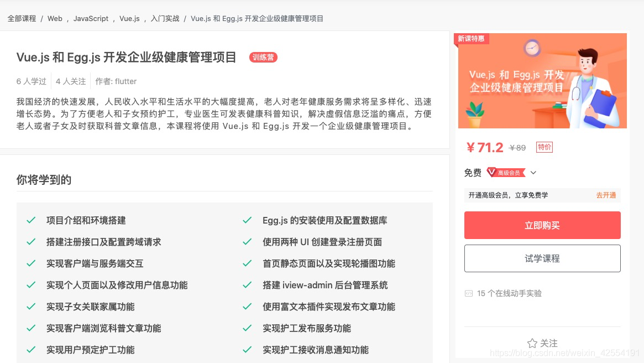
Task: Click the checkmark beside 首页静态页面以及实现轮播图功能
Action: point(247,263)
